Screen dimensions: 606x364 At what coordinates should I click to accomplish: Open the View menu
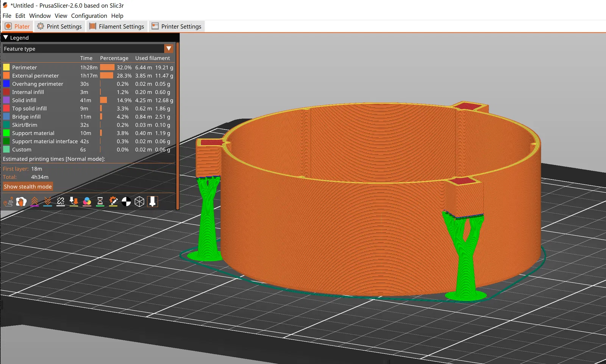[x=61, y=16]
